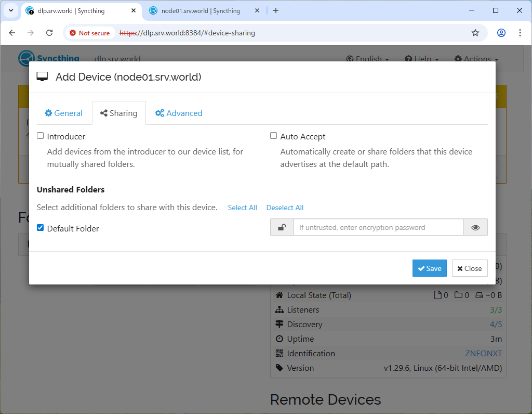Open the Sharing tab

point(119,113)
